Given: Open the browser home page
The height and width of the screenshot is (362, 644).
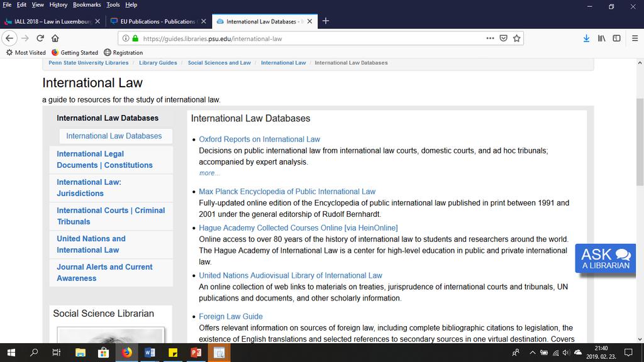Looking at the screenshot, I should [55, 38].
